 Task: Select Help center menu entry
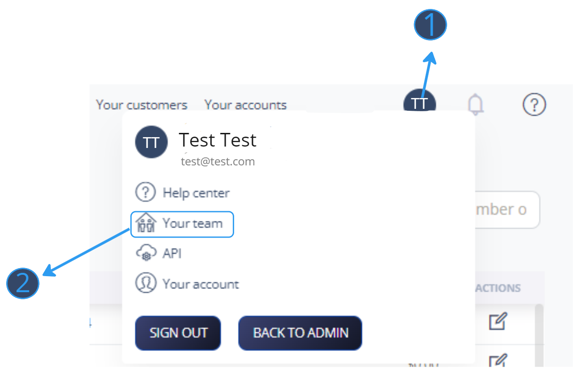[x=183, y=192]
